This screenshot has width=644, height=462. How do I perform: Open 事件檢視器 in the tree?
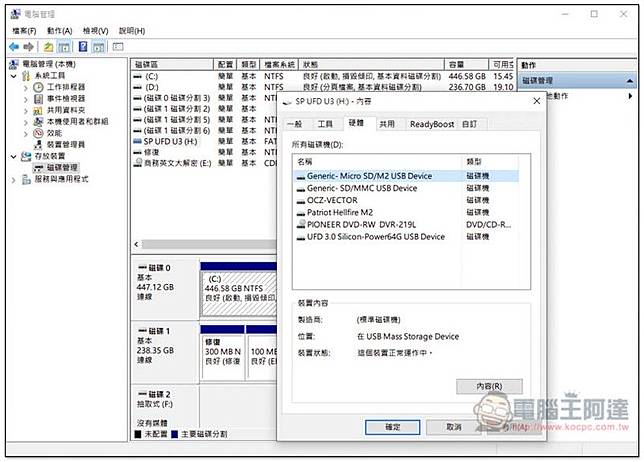click(x=66, y=99)
